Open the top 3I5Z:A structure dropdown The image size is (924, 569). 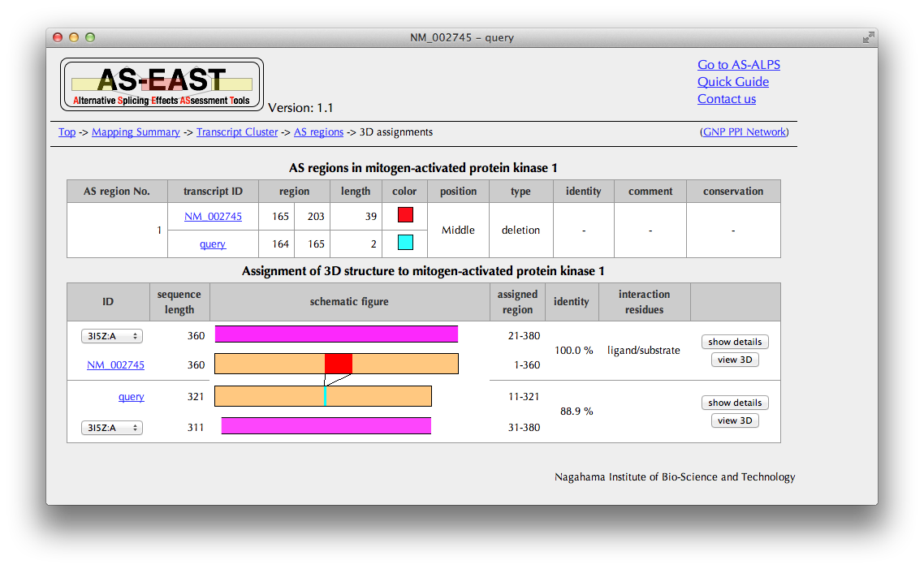coord(112,336)
